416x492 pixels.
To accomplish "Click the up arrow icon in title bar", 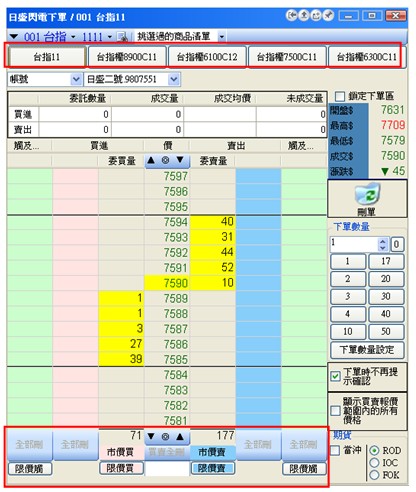I will [x=304, y=16].
